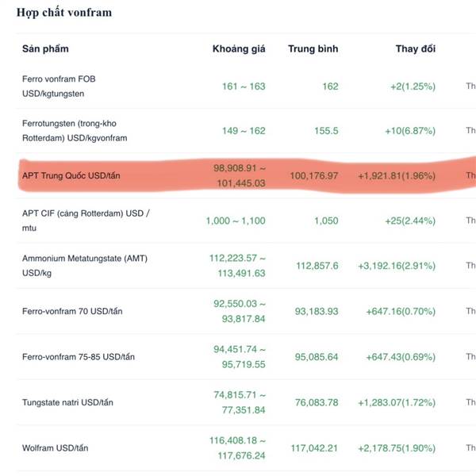476x476 pixels.
Task: Click the +1,921.81(1.96%) change value
Action: [397, 175]
